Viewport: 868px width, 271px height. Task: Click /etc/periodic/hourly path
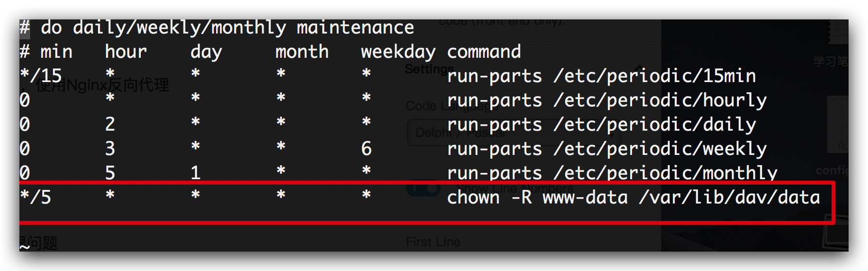pyautogui.click(x=660, y=101)
